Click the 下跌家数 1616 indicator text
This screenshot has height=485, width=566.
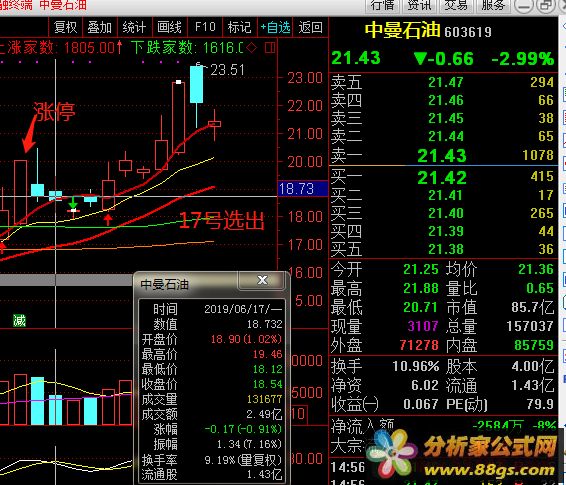click(x=187, y=48)
